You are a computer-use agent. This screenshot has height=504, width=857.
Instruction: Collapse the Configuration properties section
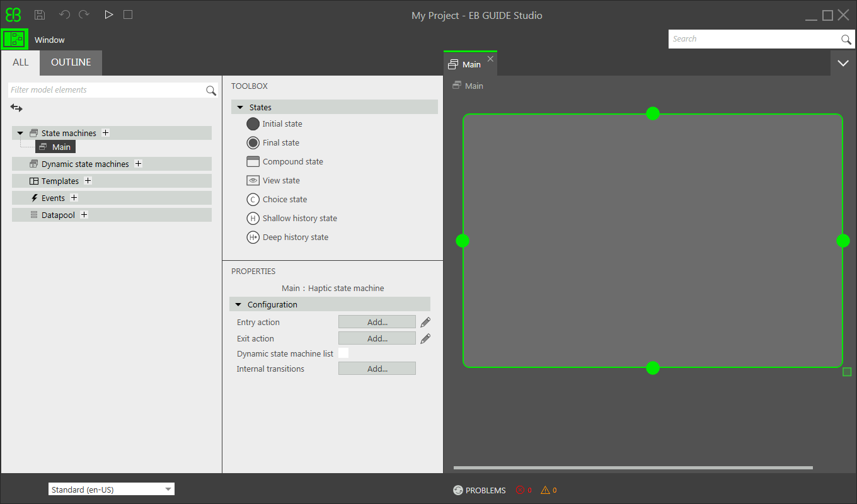(238, 305)
